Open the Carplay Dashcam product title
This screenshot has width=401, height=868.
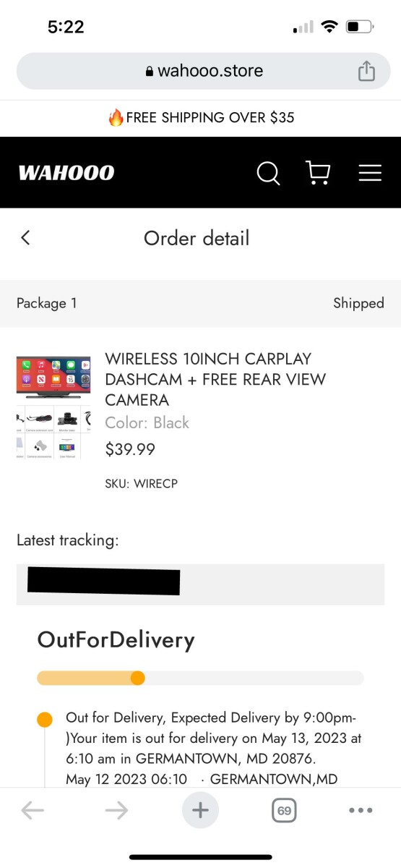coord(215,379)
